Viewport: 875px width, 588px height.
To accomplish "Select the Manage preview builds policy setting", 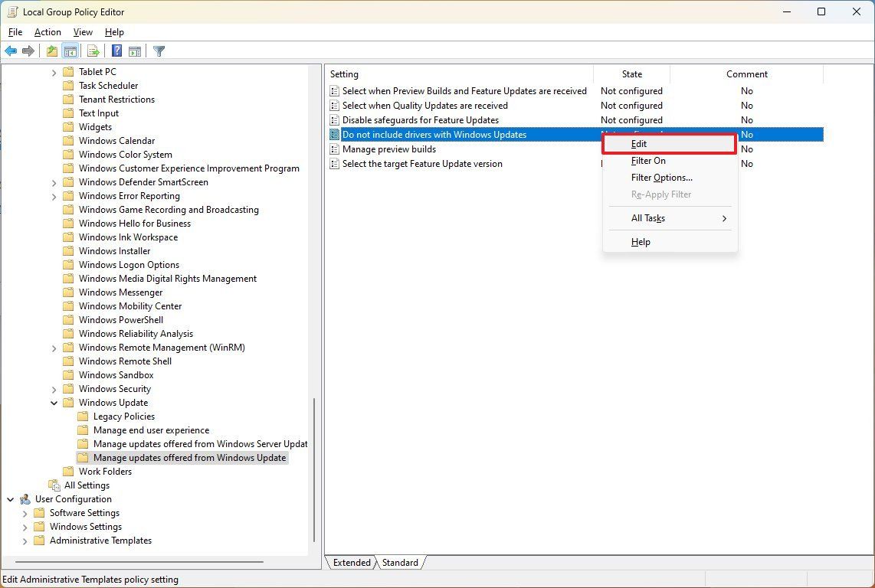I will tap(388, 149).
